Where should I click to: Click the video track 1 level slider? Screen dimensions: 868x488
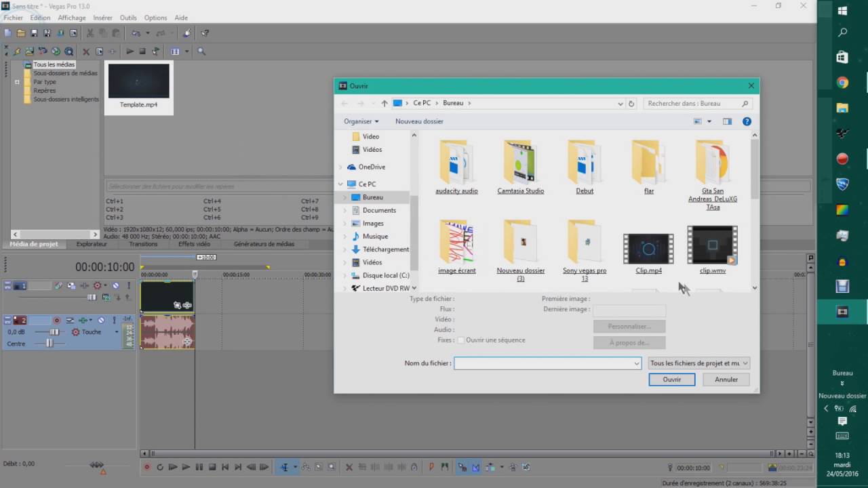tap(92, 297)
